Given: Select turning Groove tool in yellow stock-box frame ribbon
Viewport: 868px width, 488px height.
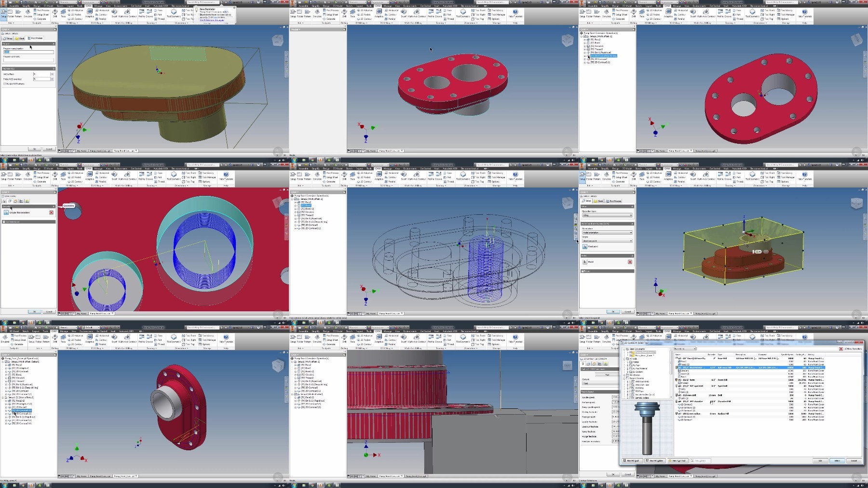Looking at the screenshot, I should tap(728, 176).
